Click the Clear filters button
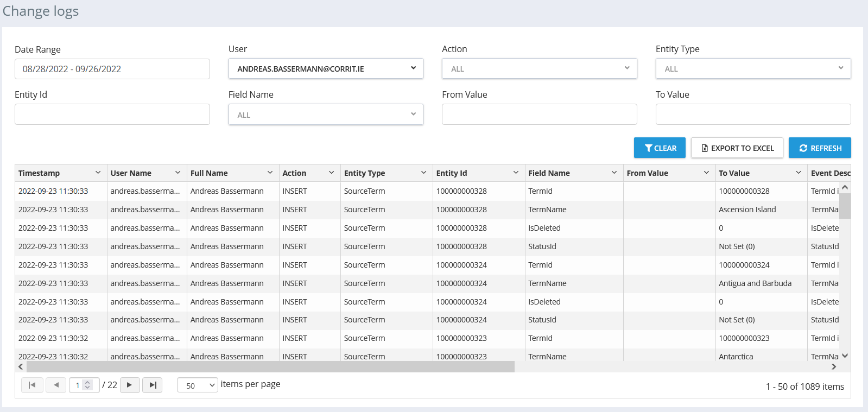Screen dimensions: 868x412 tap(660, 148)
